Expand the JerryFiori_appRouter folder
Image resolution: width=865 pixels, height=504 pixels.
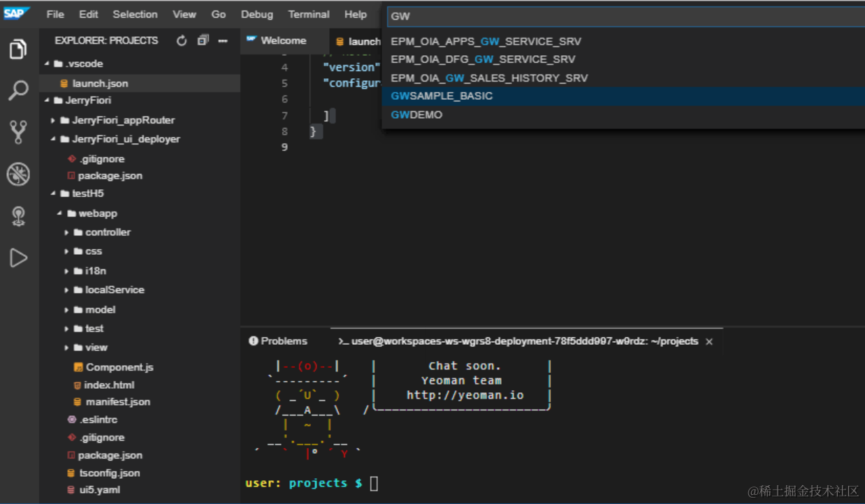coord(123,120)
